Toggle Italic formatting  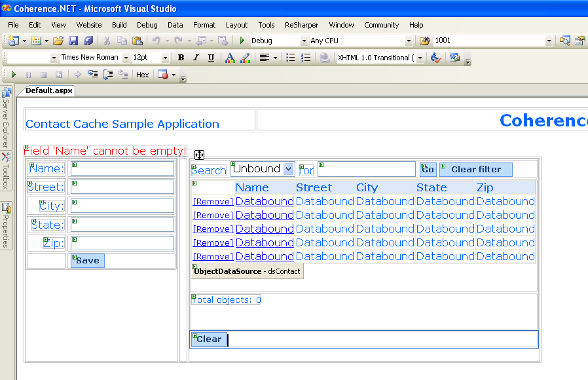pos(196,58)
